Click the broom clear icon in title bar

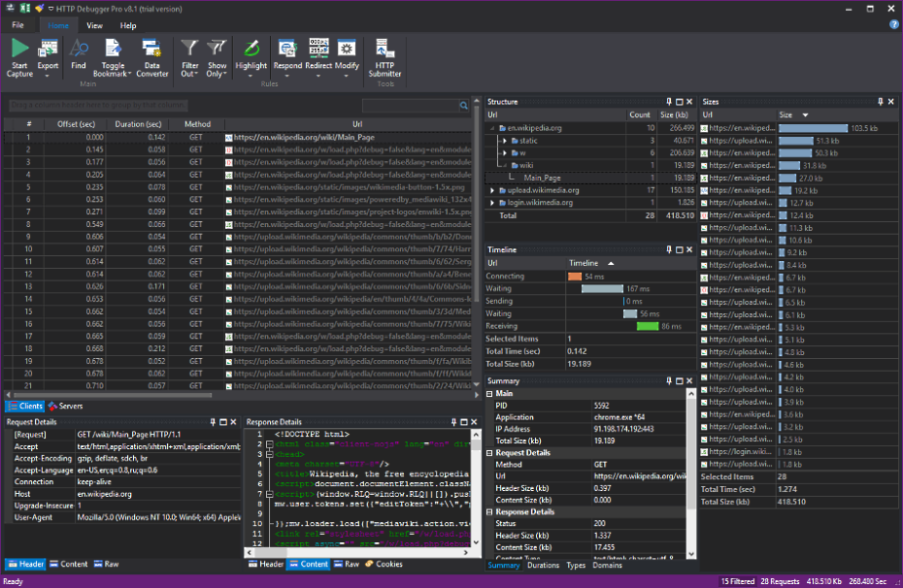(39, 8)
